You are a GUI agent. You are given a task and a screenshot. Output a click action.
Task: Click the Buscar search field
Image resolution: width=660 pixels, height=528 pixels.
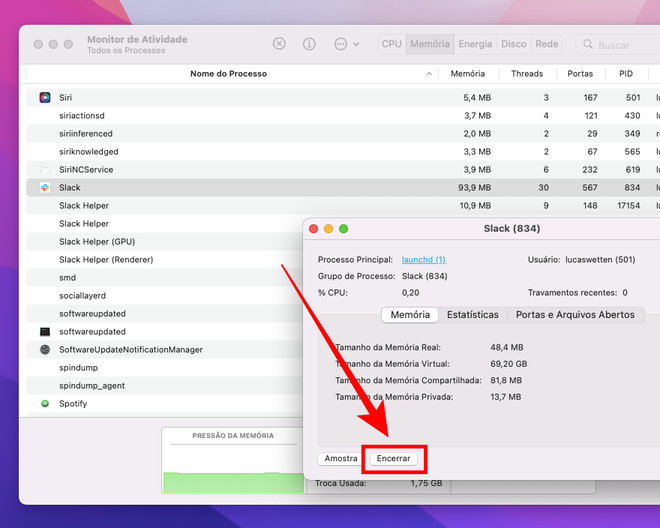[618, 45]
